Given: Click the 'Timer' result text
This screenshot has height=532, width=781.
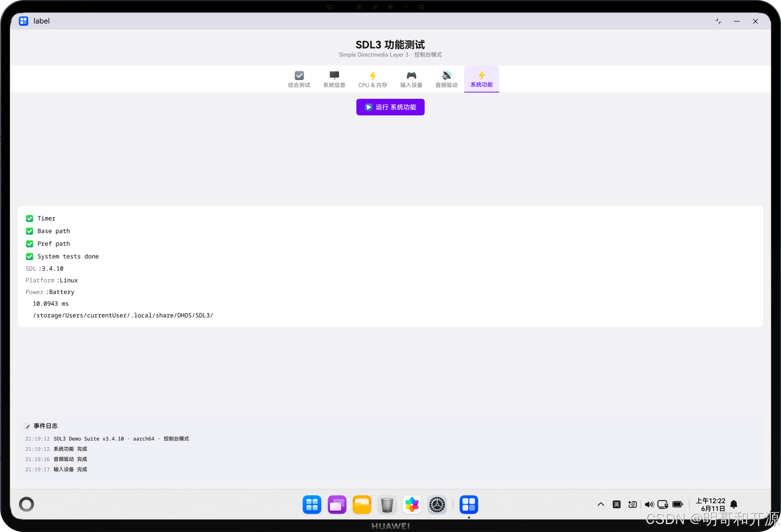Looking at the screenshot, I should click(x=47, y=218).
